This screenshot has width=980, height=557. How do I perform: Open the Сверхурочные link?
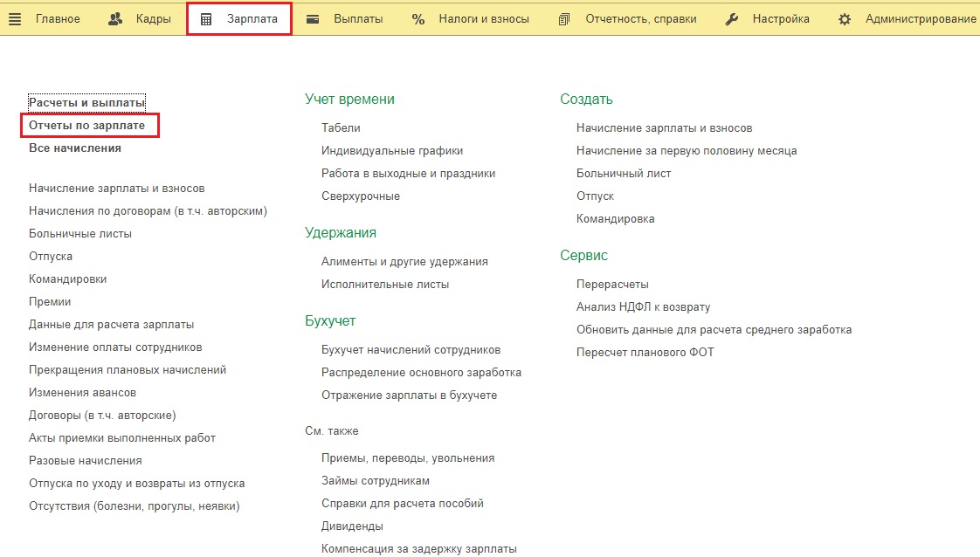click(361, 196)
